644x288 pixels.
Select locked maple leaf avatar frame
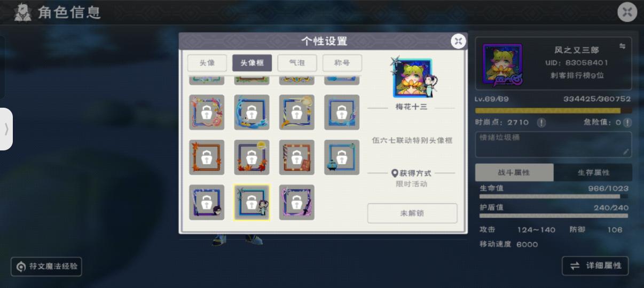pos(207,157)
